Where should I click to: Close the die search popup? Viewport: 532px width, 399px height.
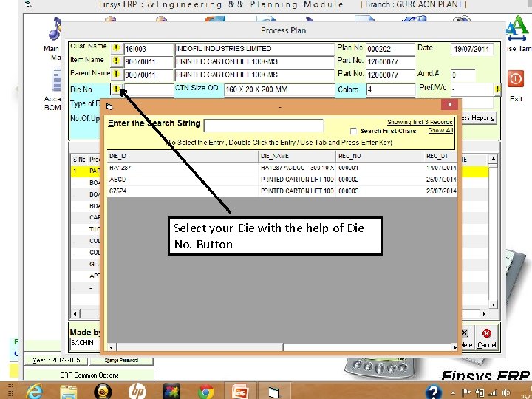pos(449,104)
